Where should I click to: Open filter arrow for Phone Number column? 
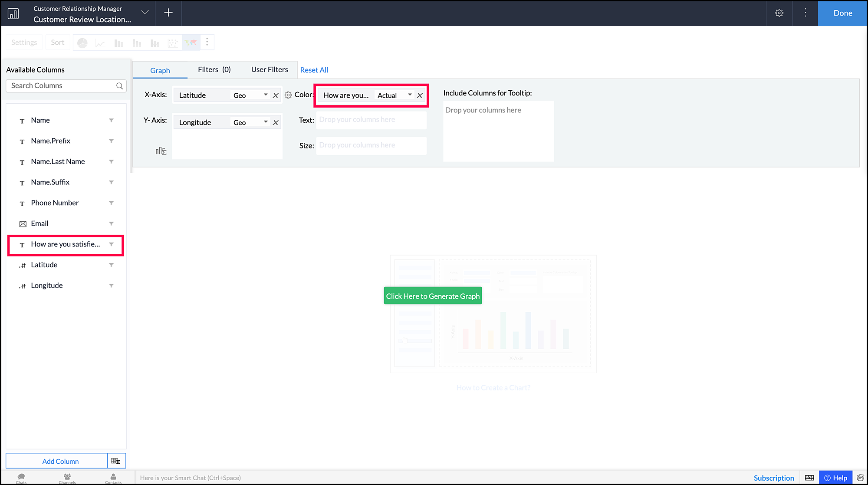tap(111, 203)
